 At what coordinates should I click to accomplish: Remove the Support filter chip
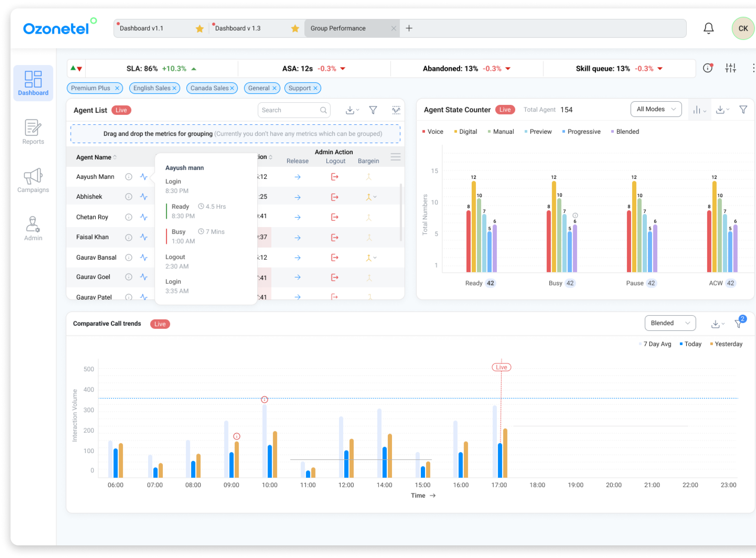[316, 88]
